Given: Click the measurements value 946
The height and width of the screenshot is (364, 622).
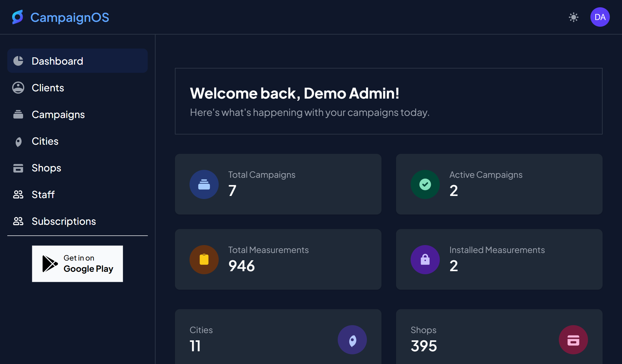Looking at the screenshot, I should coord(241,266).
